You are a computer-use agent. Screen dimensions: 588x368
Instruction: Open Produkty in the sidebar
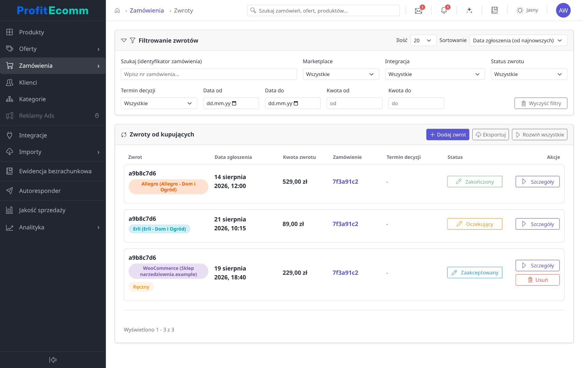pos(53,32)
